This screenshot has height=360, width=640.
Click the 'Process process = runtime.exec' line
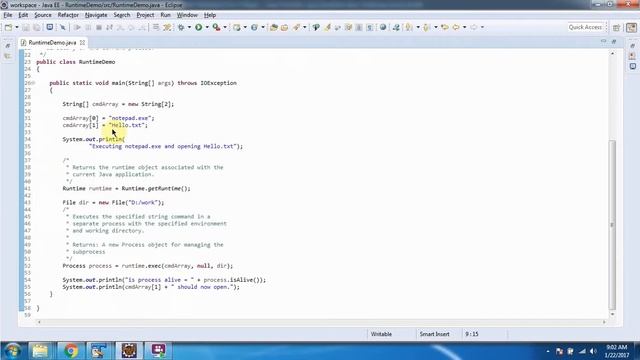pos(148,266)
